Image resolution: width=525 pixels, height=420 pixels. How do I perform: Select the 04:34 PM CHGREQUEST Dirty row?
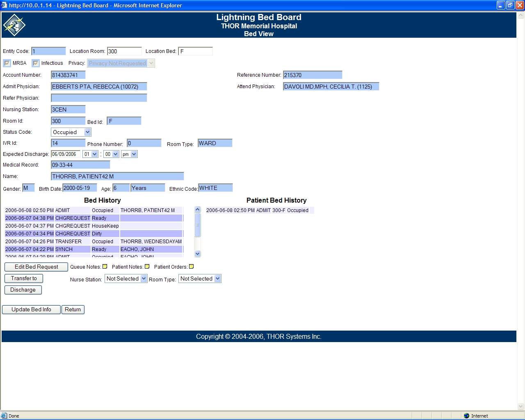pyautogui.click(x=94, y=234)
